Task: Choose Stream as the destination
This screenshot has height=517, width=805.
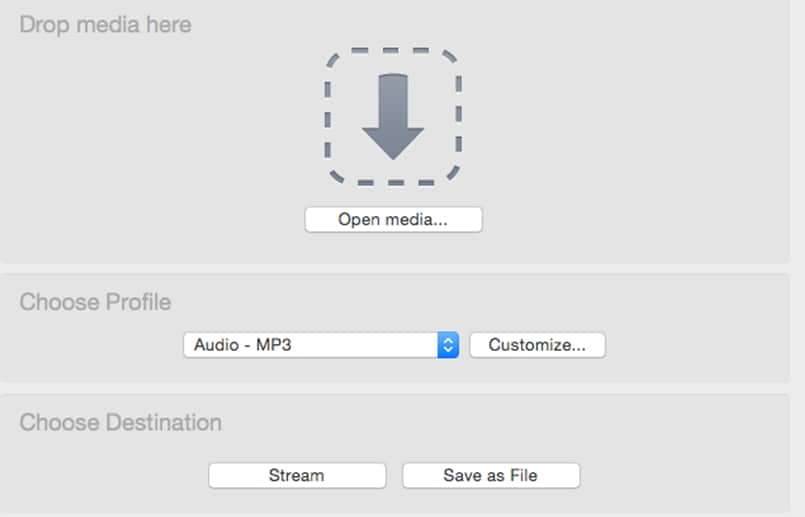Action: 297,476
